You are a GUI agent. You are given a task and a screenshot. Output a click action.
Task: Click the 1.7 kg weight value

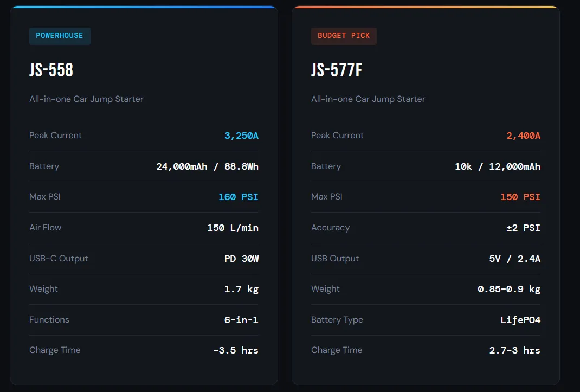pyautogui.click(x=241, y=289)
